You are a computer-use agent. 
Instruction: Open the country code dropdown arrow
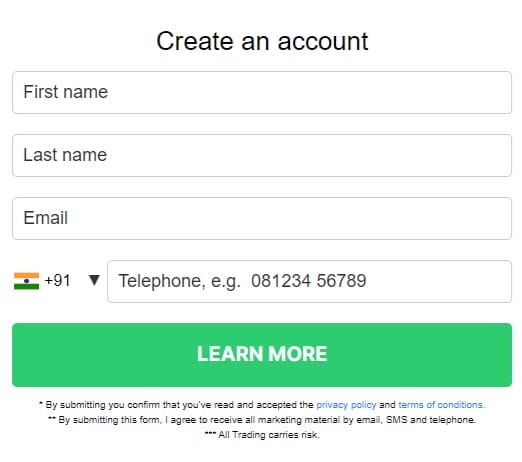pyautogui.click(x=94, y=280)
